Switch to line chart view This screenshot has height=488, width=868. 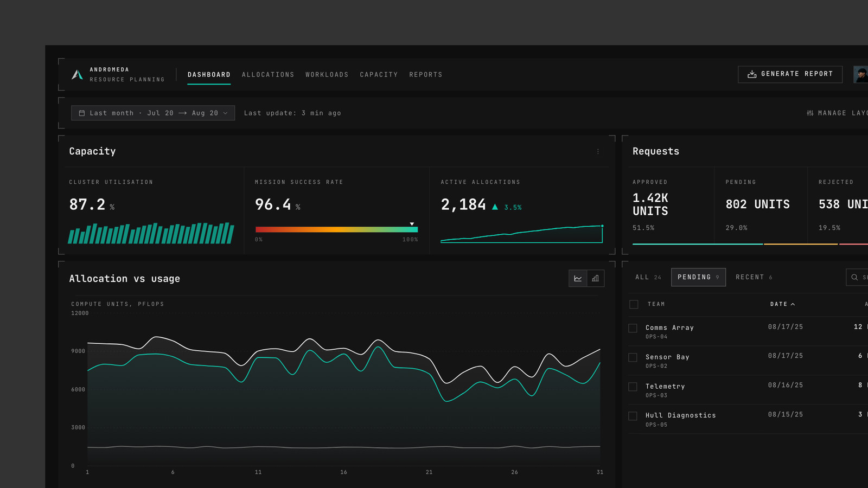click(578, 278)
